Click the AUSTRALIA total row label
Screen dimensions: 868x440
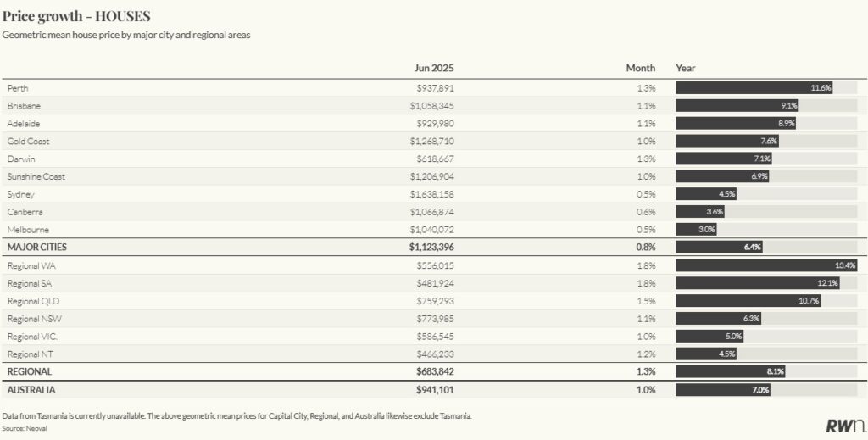31,389
